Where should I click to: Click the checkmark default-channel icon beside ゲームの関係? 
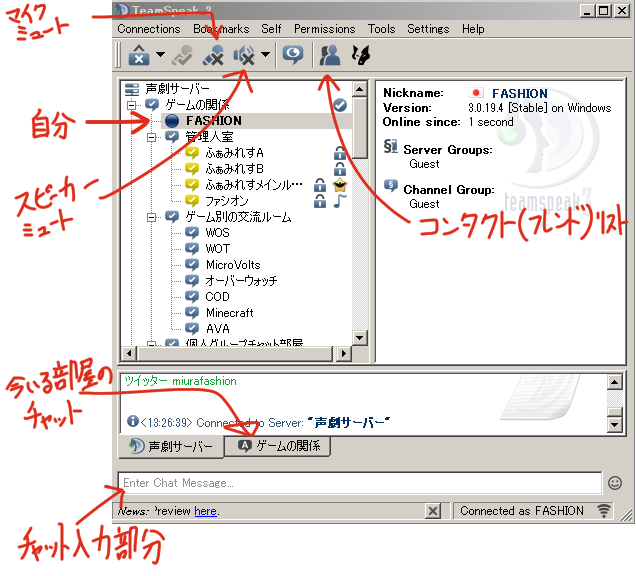click(x=340, y=105)
